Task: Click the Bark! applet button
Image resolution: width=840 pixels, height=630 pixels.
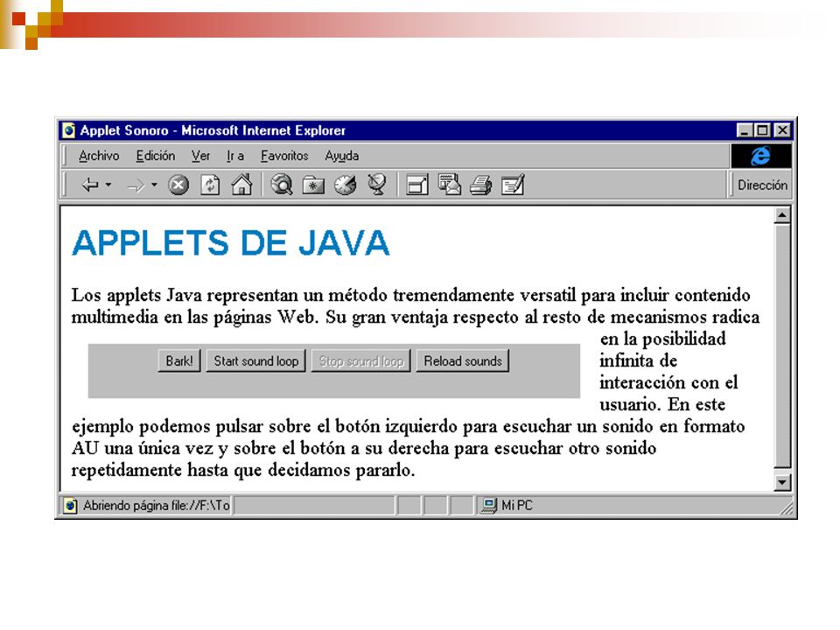Action: pos(178,360)
